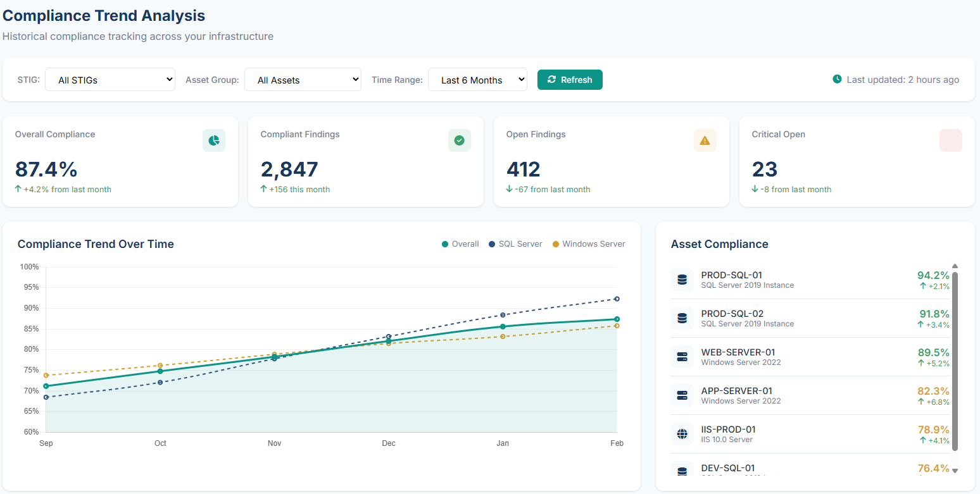The width and height of the screenshot is (980, 494).
Task: Expand the Asset Group dropdown
Action: [303, 80]
